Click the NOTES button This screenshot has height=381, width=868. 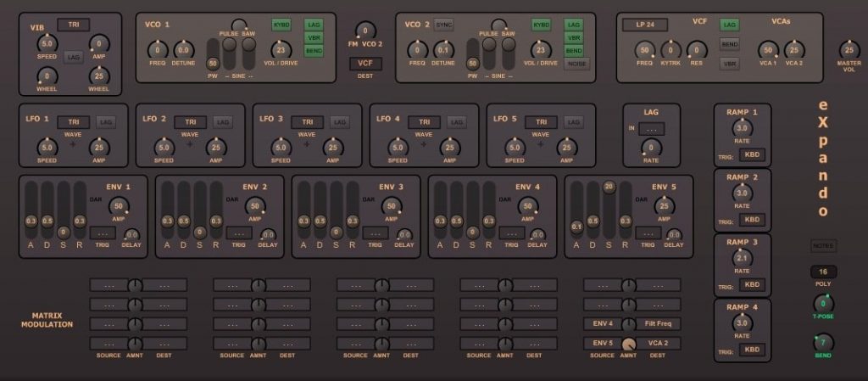click(x=823, y=246)
